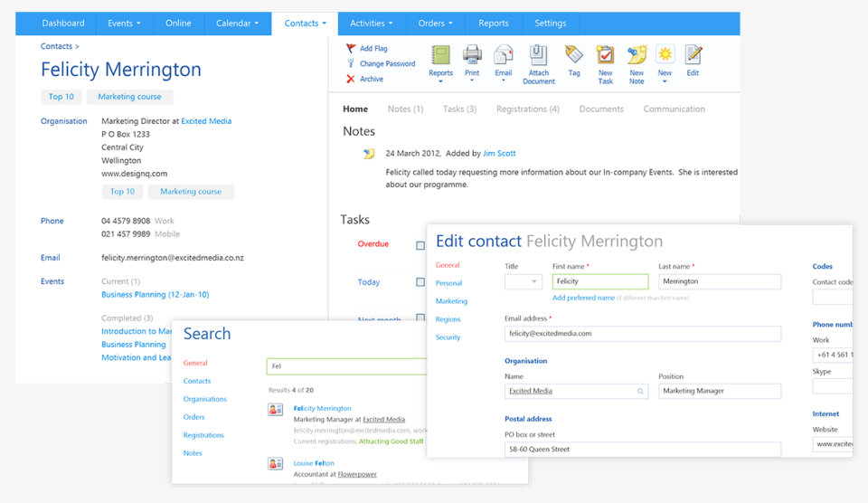Screen dimensions: 868x503
Task: Click the Position field with Marketing Manager
Action: (x=720, y=391)
